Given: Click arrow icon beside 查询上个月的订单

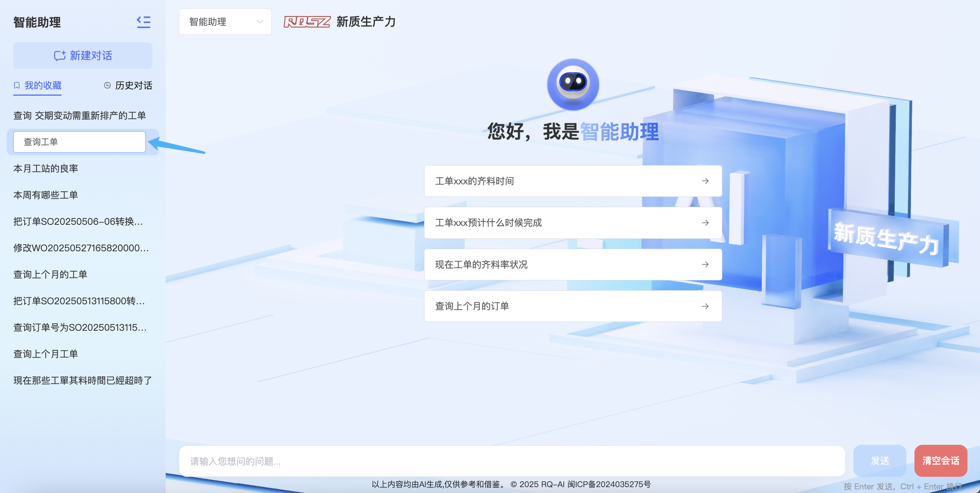Looking at the screenshot, I should point(705,306).
